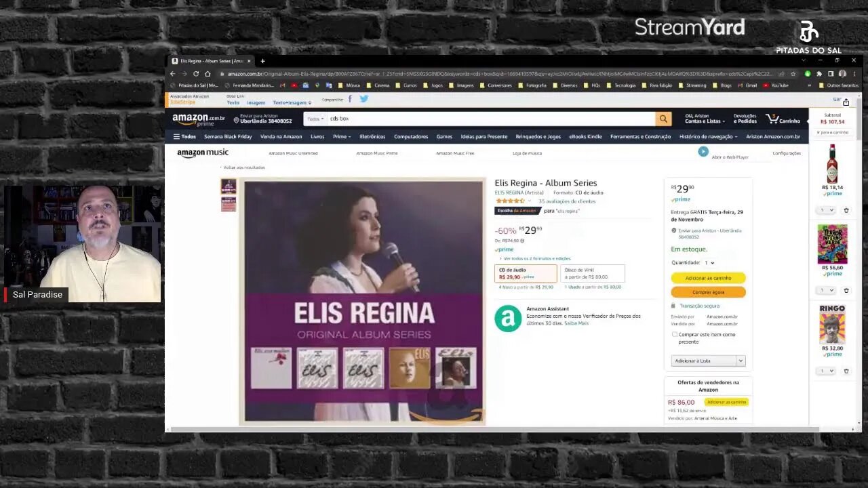Image resolution: width=868 pixels, height=488 pixels.
Task: Click Devoluções e Pedidos link
Action: pyautogui.click(x=745, y=119)
